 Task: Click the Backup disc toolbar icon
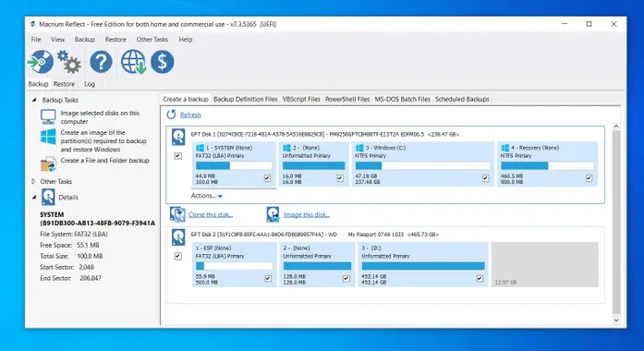tap(41, 62)
